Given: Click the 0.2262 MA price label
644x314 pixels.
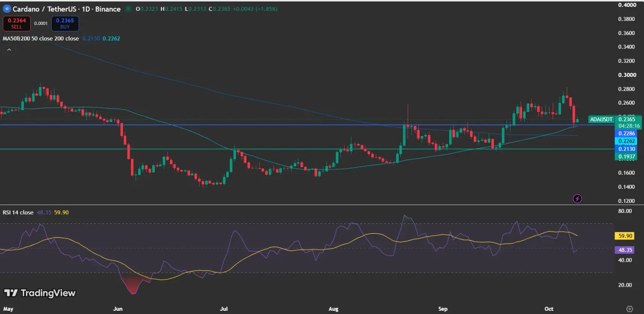Looking at the screenshot, I should point(626,141).
